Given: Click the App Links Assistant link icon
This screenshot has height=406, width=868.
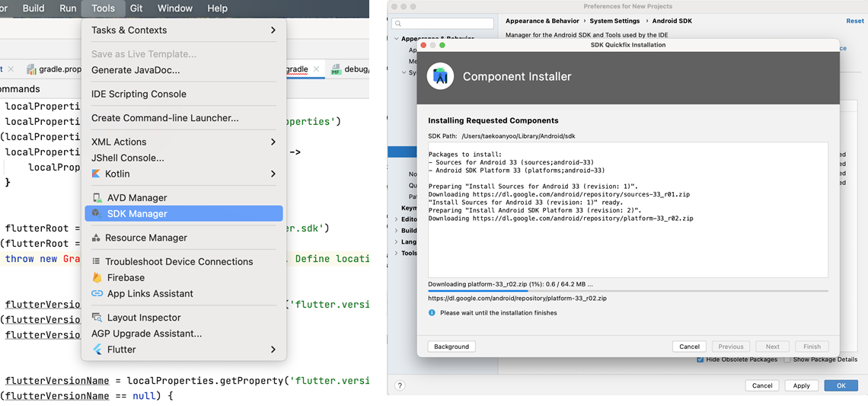Looking at the screenshot, I should coord(97,293).
